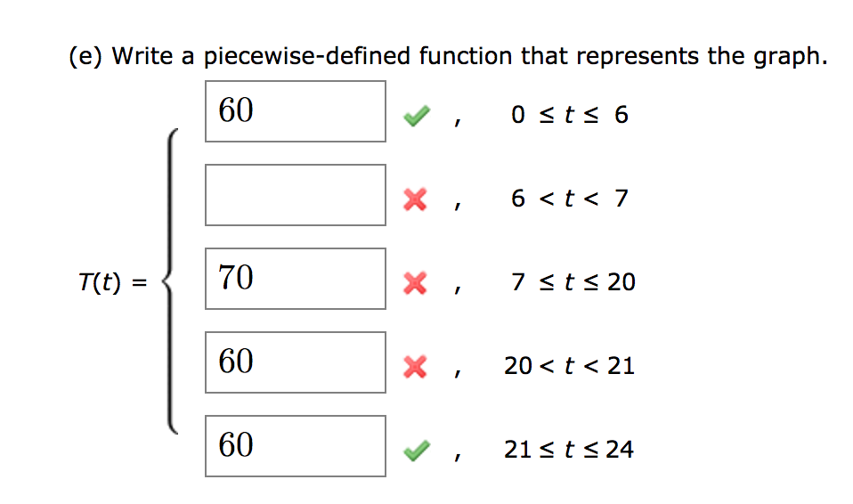Image resolution: width=853 pixels, height=504 pixels.
Task: Click the interval text 21 ≤ t ≤ 24
Action: click(x=569, y=451)
